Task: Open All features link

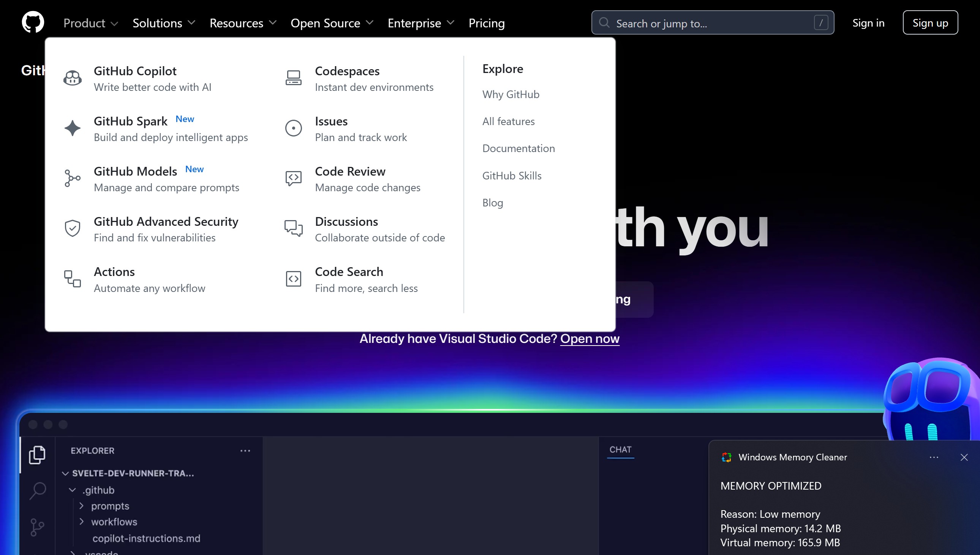Action: pos(509,121)
